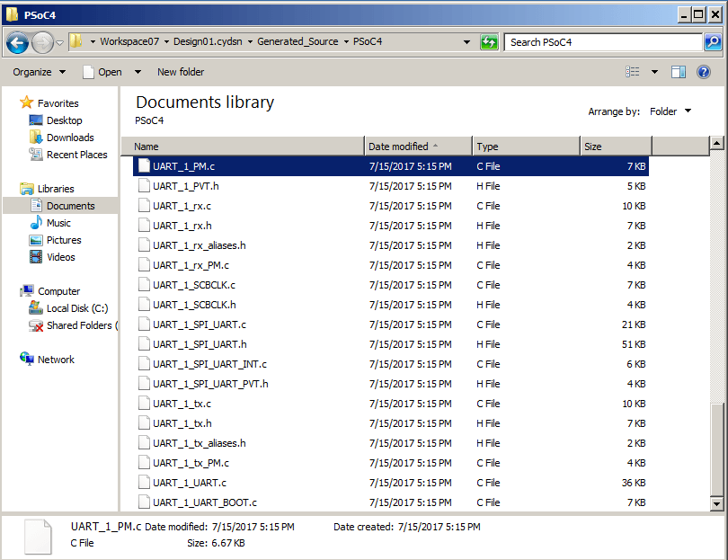This screenshot has width=728, height=560.
Task: Open the view options dropdown arrow
Action: [654, 72]
